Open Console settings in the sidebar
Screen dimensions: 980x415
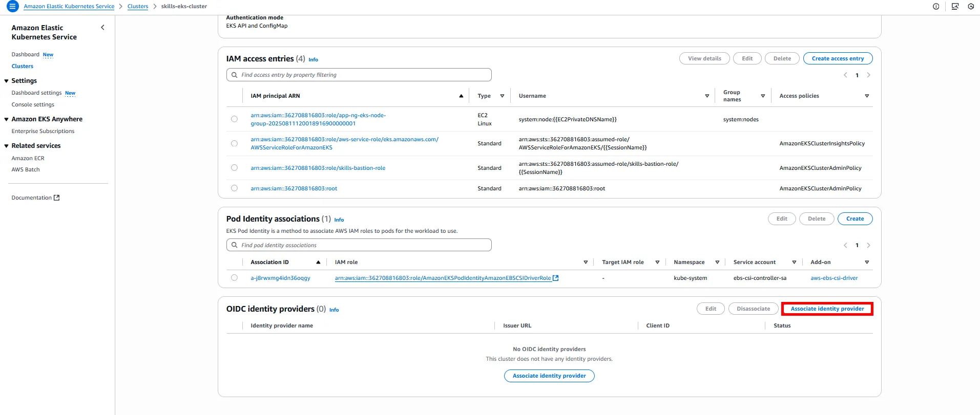click(33, 104)
